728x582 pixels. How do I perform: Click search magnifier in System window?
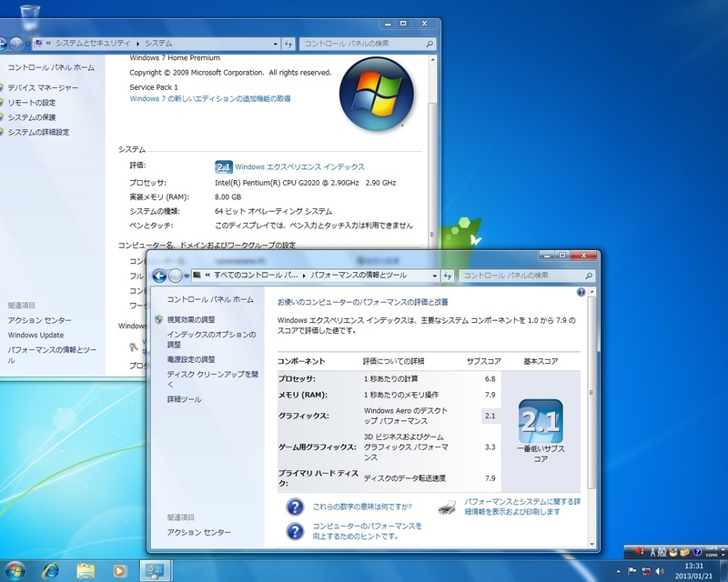click(430, 44)
